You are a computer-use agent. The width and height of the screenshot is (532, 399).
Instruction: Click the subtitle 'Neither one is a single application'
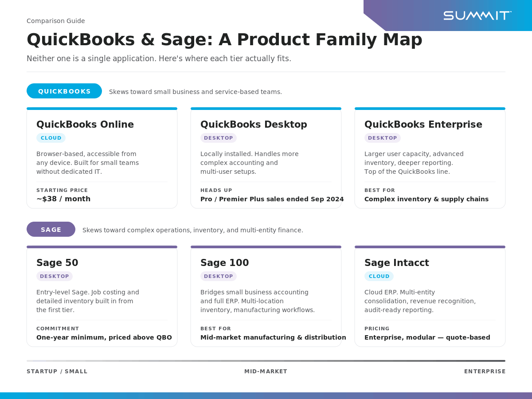[x=159, y=59]
